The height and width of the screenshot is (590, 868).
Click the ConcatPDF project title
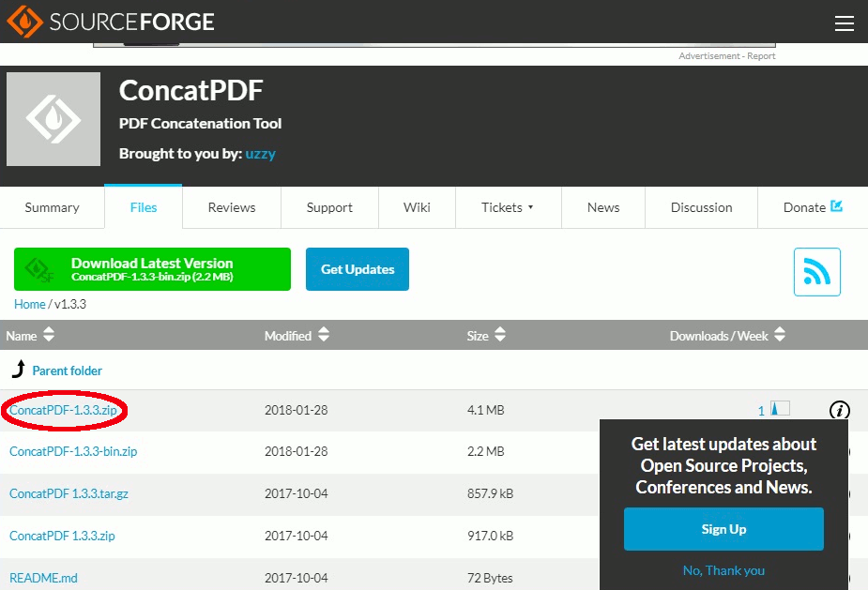(x=191, y=90)
